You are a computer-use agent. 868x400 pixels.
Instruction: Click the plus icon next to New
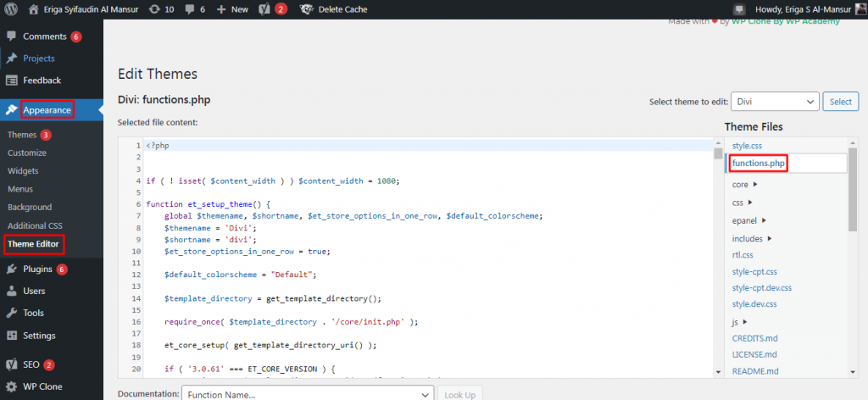pos(221,9)
